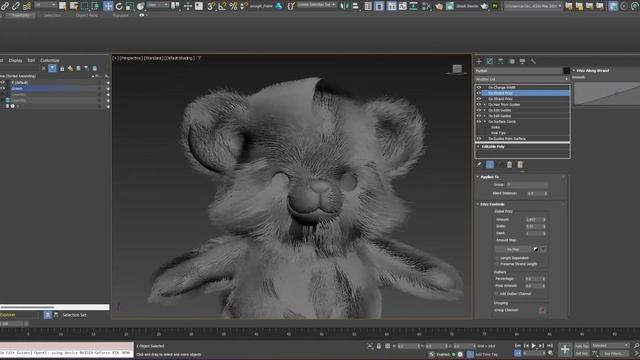The image size is (640, 360).
Task: Switch to the Populate ribbon tab
Action: tap(120, 16)
